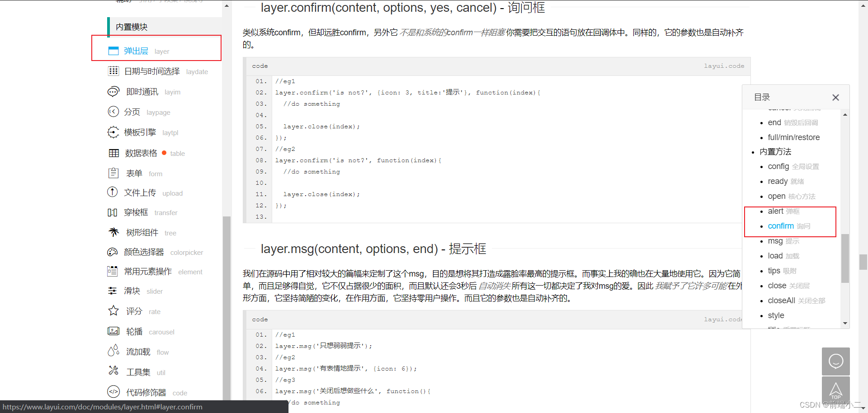
Task: Jump to ready 就绪 in contents
Action: pos(786,182)
